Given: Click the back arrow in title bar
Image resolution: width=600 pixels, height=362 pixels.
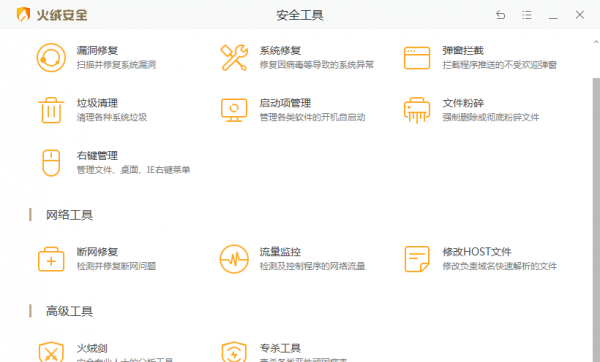Looking at the screenshot, I should tap(501, 15).
